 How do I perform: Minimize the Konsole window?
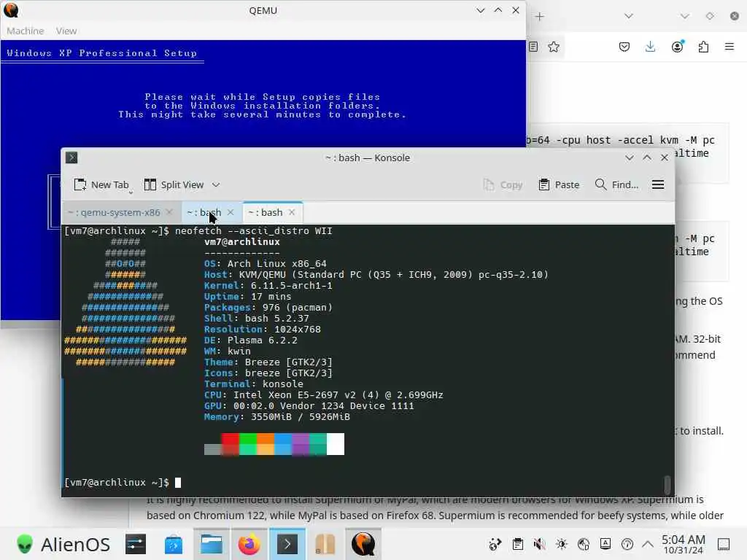point(630,157)
